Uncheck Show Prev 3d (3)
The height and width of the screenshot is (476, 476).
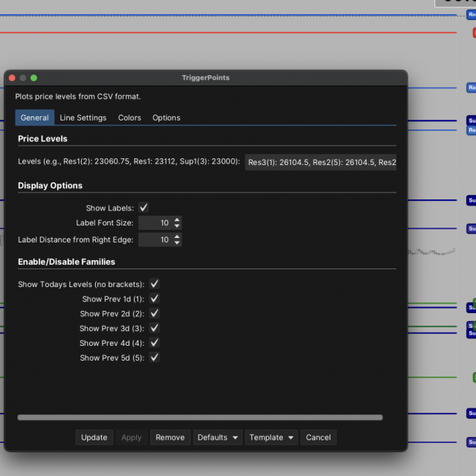155,328
